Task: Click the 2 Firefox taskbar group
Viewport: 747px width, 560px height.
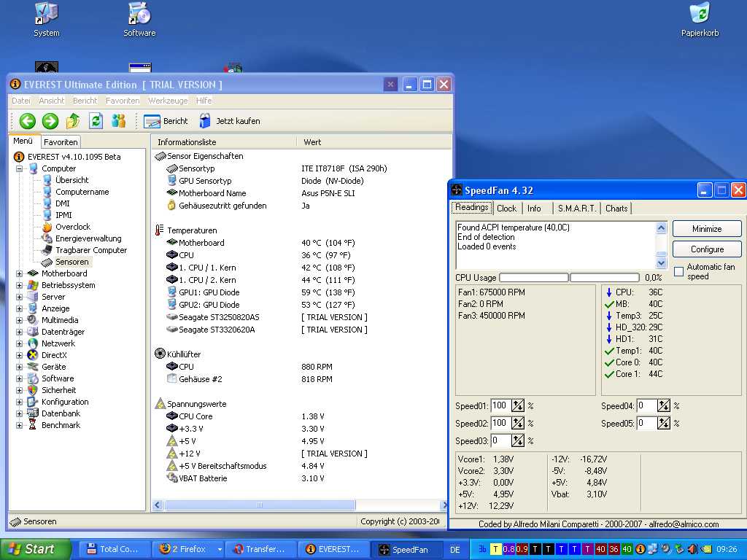Action: click(188, 550)
